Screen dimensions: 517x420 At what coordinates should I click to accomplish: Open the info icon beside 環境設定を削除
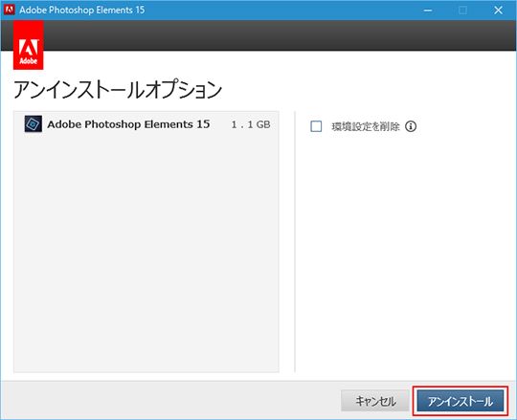click(x=411, y=126)
